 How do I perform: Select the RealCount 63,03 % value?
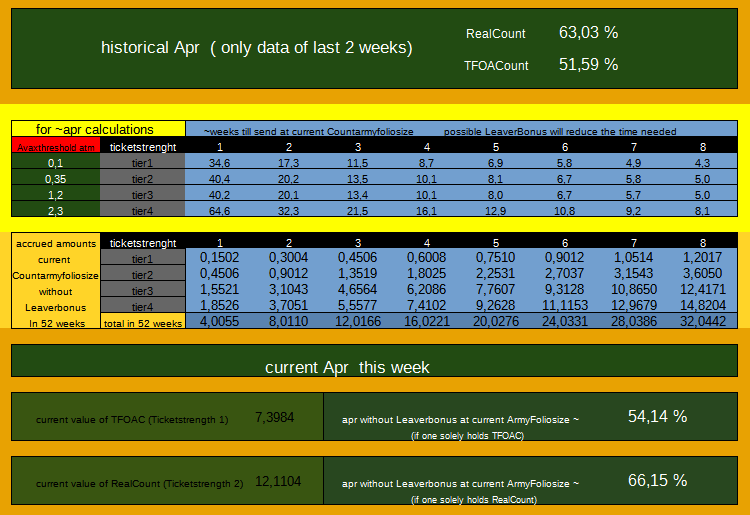point(588,33)
